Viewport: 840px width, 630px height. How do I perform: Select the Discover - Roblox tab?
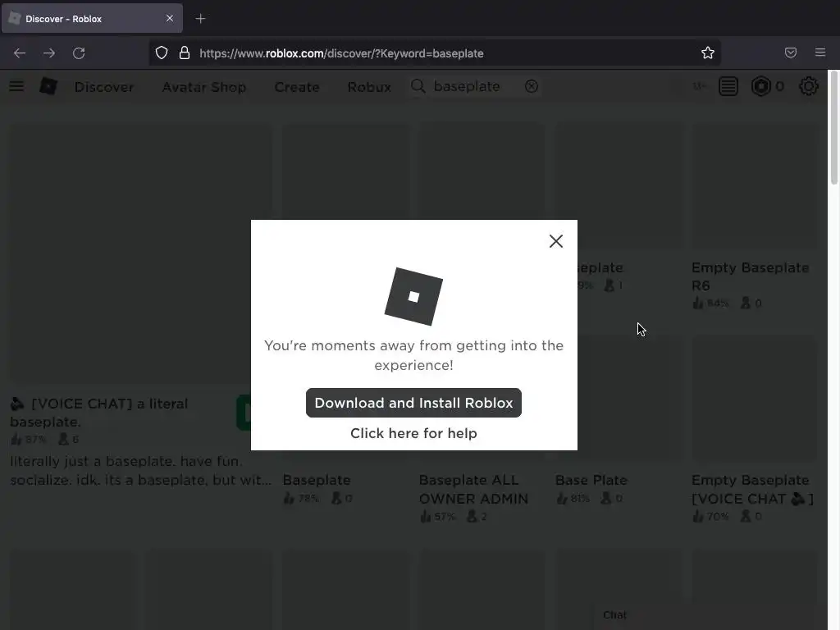point(92,18)
